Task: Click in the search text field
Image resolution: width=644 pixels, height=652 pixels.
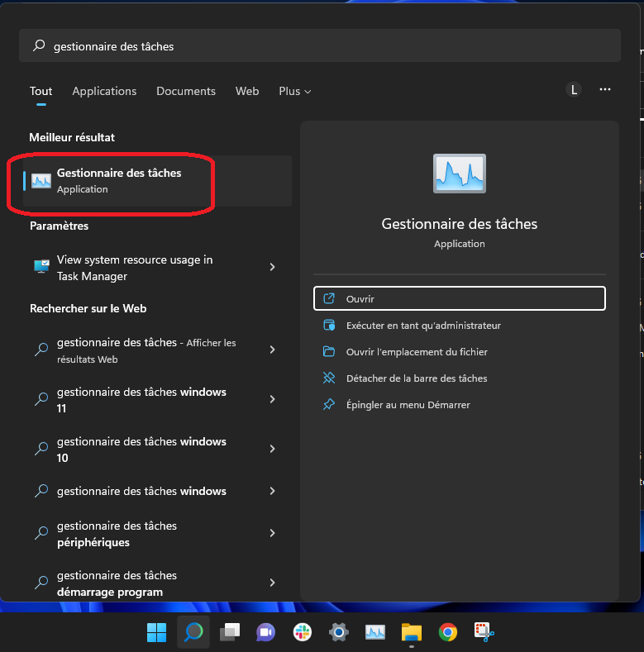Action: tap(331, 46)
